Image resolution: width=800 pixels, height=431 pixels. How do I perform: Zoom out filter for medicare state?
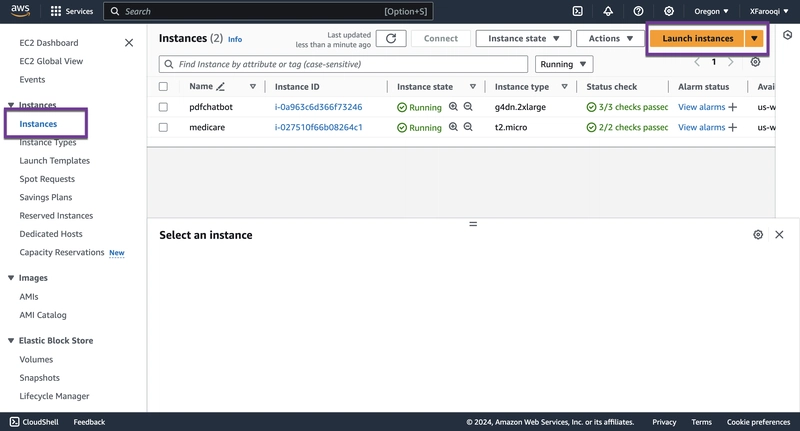468,127
